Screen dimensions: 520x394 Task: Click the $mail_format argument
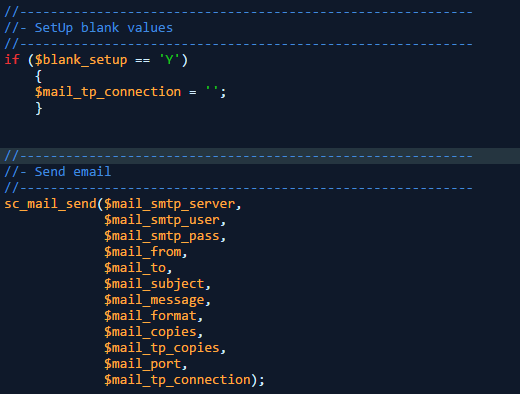coord(150,316)
